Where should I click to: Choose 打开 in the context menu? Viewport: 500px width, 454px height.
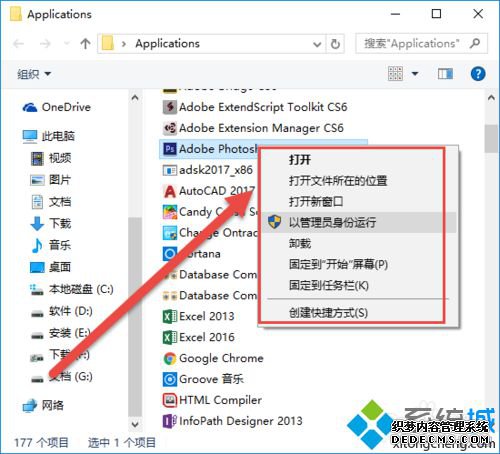pos(300,160)
